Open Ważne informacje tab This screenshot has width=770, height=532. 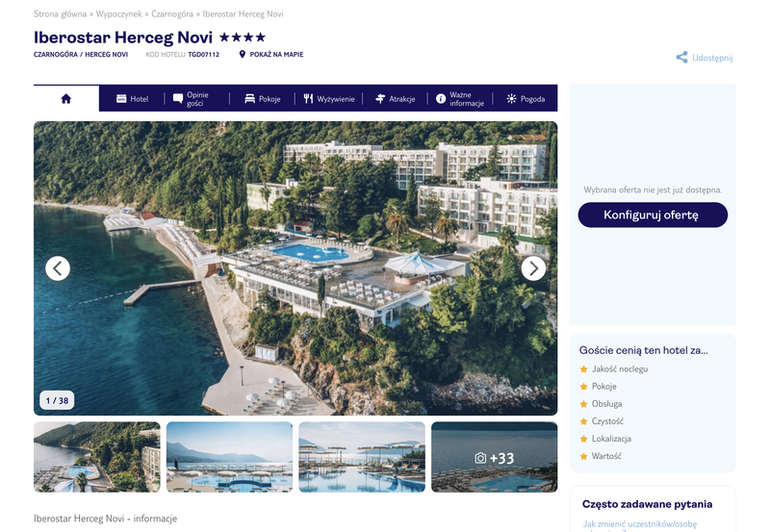click(x=460, y=99)
